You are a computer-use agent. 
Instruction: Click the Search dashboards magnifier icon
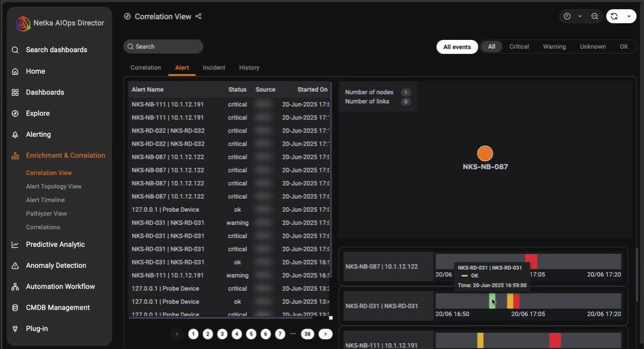click(x=15, y=50)
